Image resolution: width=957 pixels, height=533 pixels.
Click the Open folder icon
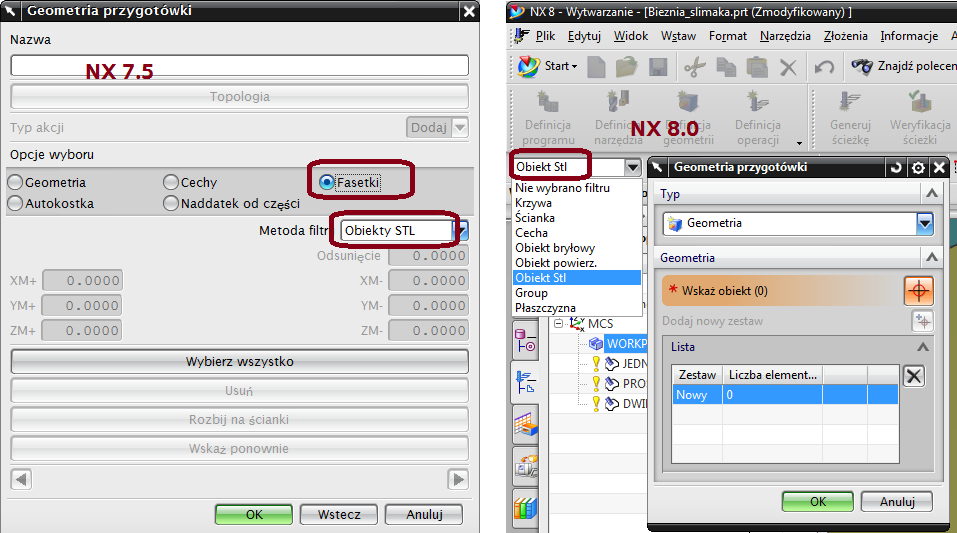point(626,67)
